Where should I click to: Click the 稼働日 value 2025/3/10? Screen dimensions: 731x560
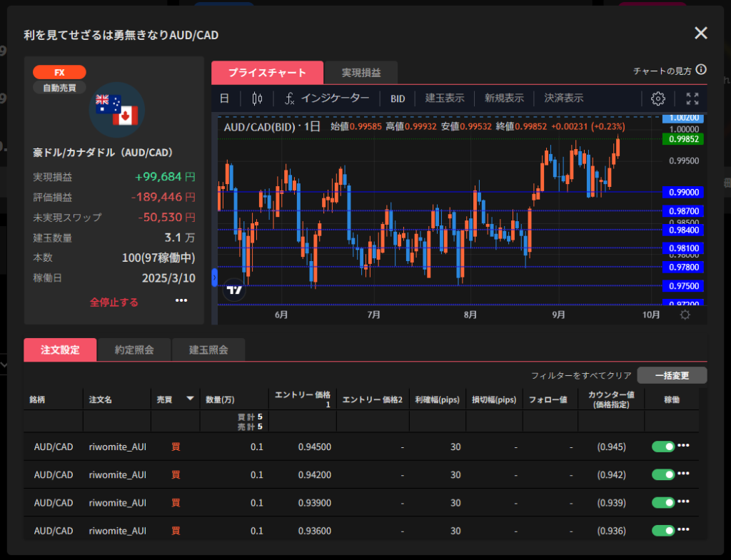pyautogui.click(x=168, y=278)
